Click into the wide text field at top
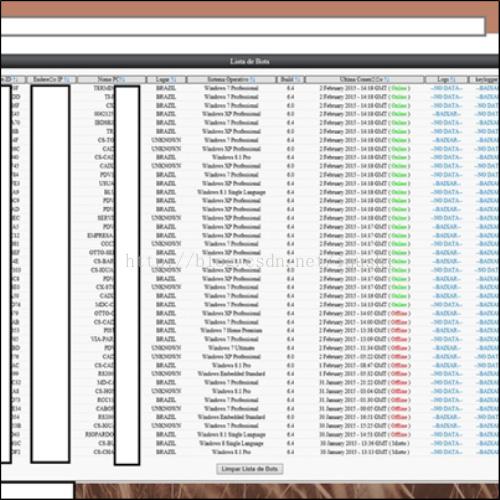Screen dimensions: 500x500 click(x=242, y=26)
